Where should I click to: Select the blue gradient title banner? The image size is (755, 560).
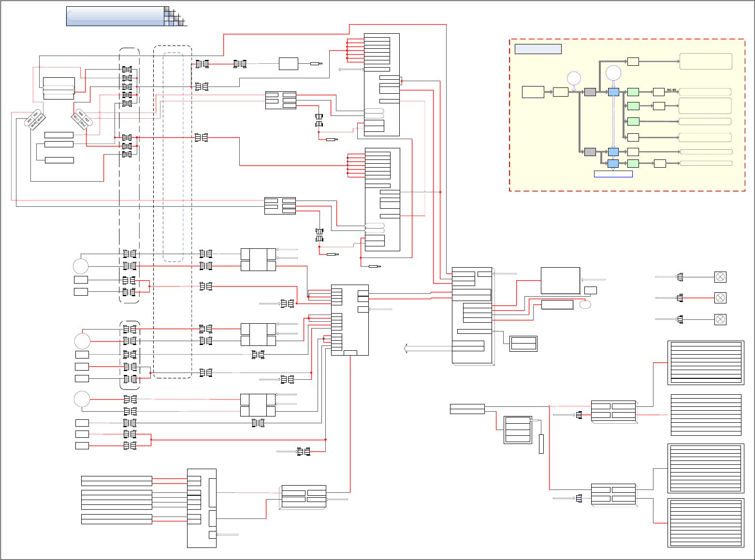pos(115,16)
